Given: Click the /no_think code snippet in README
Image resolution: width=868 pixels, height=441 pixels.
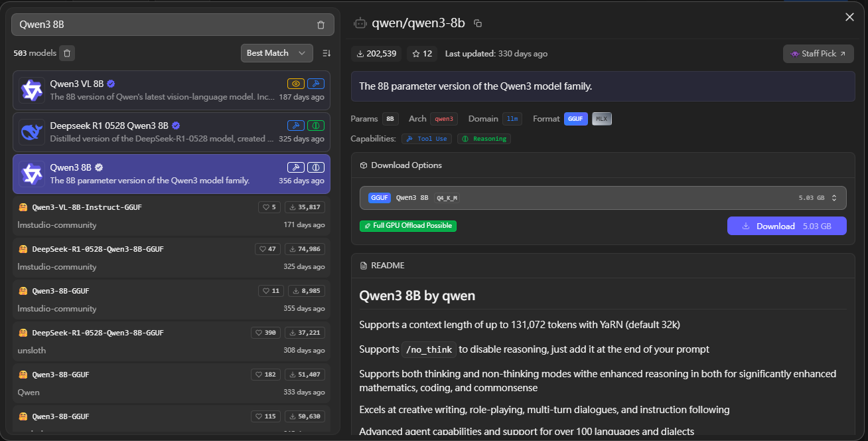Looking at the screenshot, I should (429, 349).
